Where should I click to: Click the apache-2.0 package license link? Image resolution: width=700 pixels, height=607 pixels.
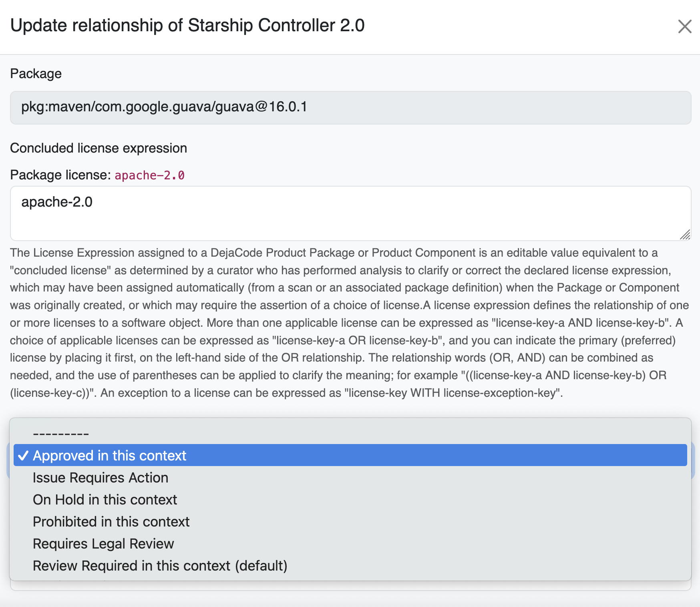[149, 175]
